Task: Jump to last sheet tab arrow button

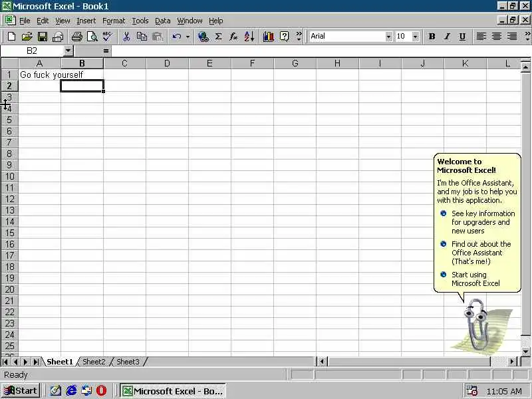Action: 35,362
